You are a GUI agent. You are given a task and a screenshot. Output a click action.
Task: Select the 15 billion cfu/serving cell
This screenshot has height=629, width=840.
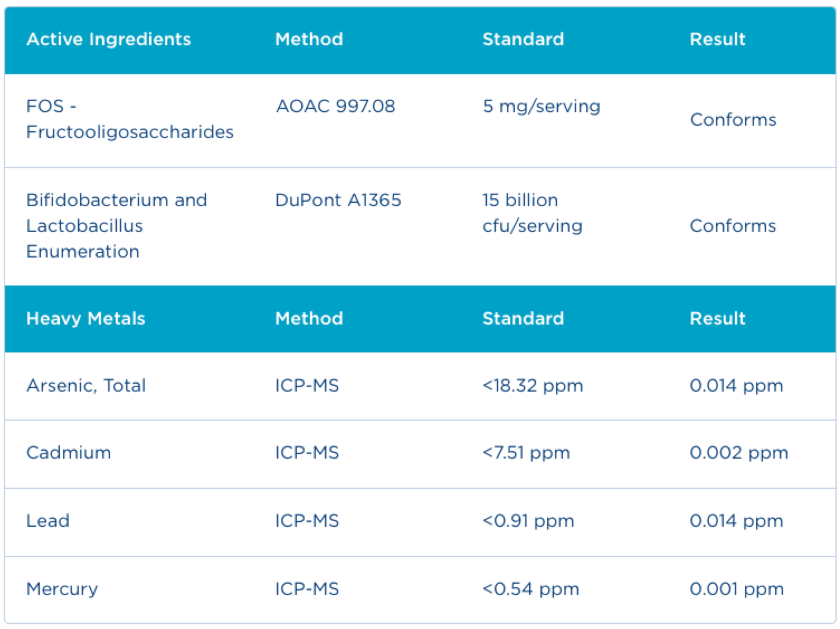[x=532, y=213]
